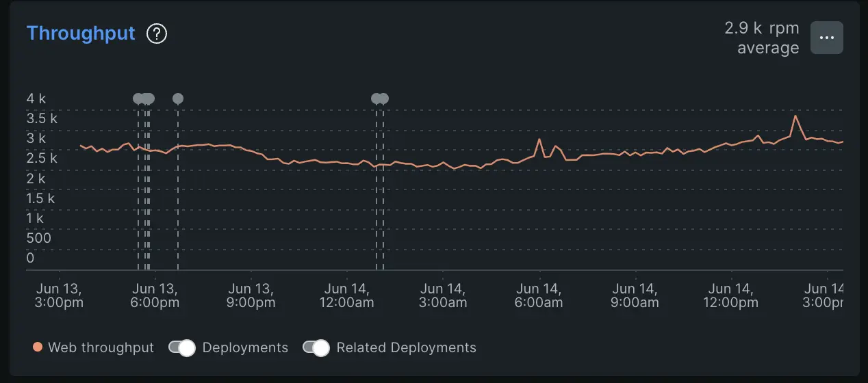This screenshot has height=383, width=868.
Task: Toggle the Related Deployments switch
Action: pos(316,347)
